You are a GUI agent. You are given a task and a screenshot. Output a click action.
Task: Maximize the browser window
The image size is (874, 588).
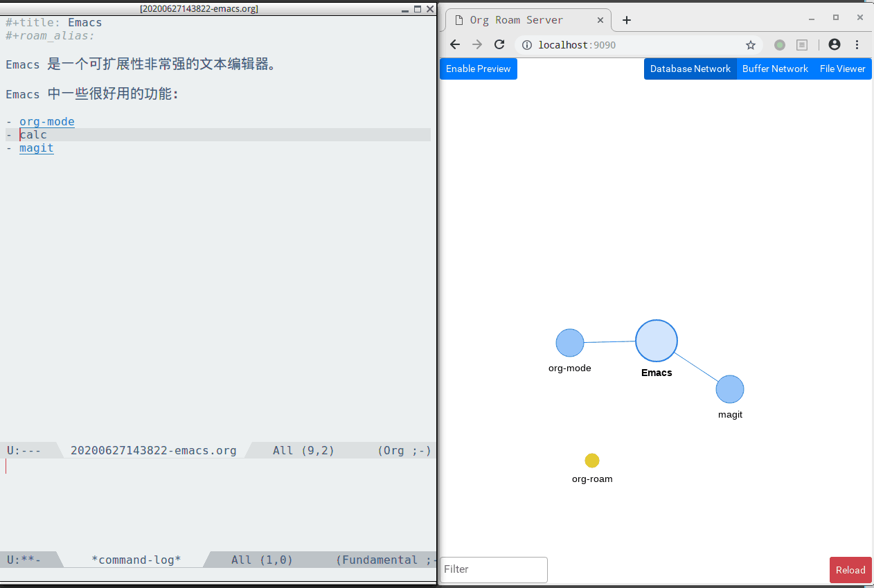[836, 17]
